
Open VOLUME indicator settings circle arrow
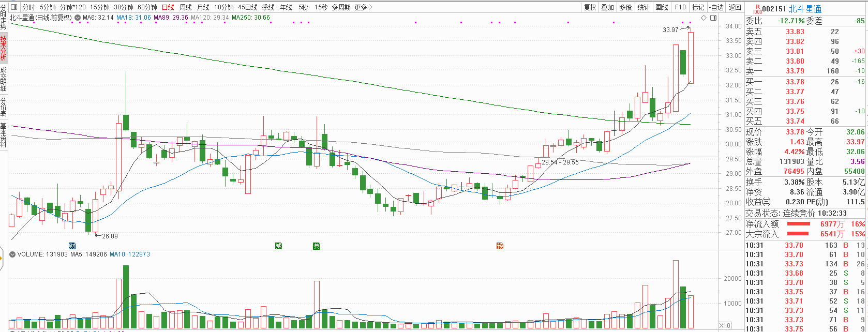(12, 254)
